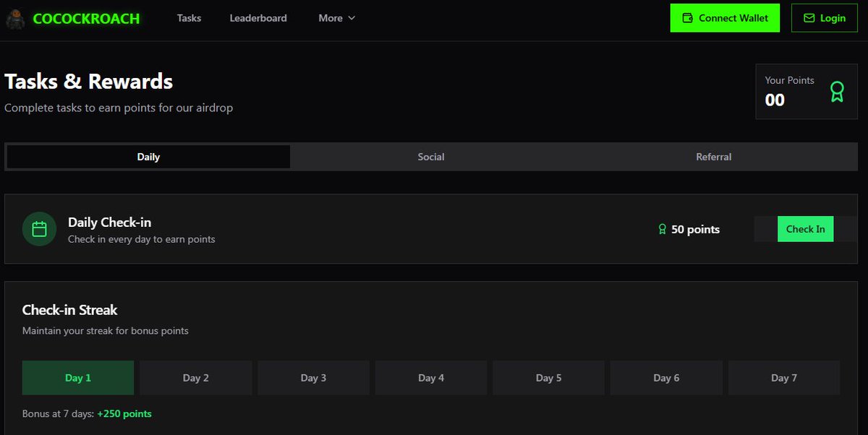
Task: Click the envelope icon in Login
Action: [x=809, y=18]
